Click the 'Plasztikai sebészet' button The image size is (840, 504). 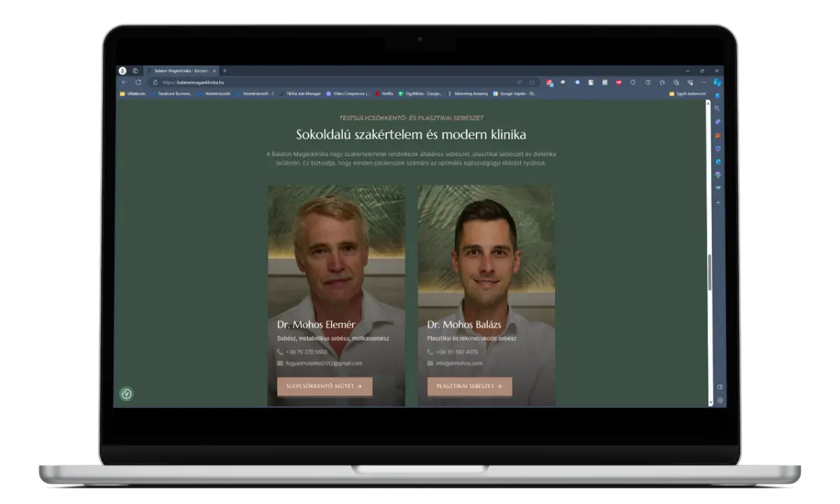pyautogui.click(x=469, y=386)
